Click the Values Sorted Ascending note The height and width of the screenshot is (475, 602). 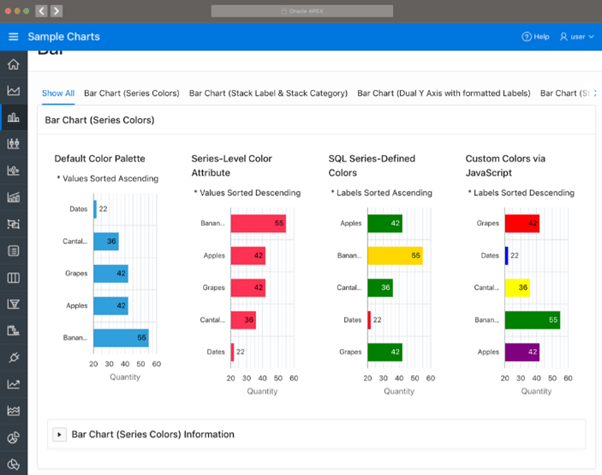pos(110,179)
